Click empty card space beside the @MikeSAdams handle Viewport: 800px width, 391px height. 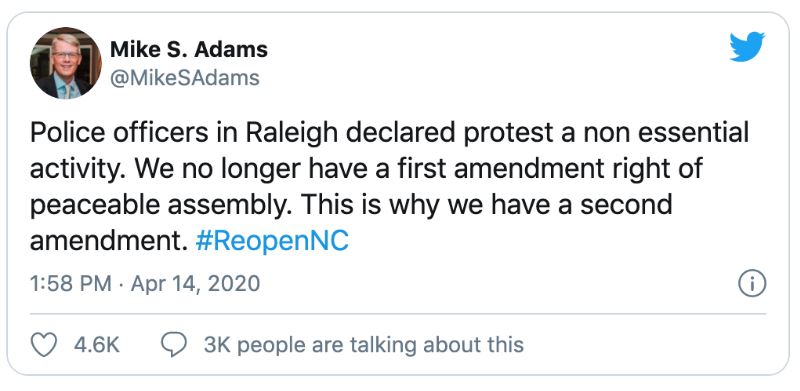tap(459, 78)
